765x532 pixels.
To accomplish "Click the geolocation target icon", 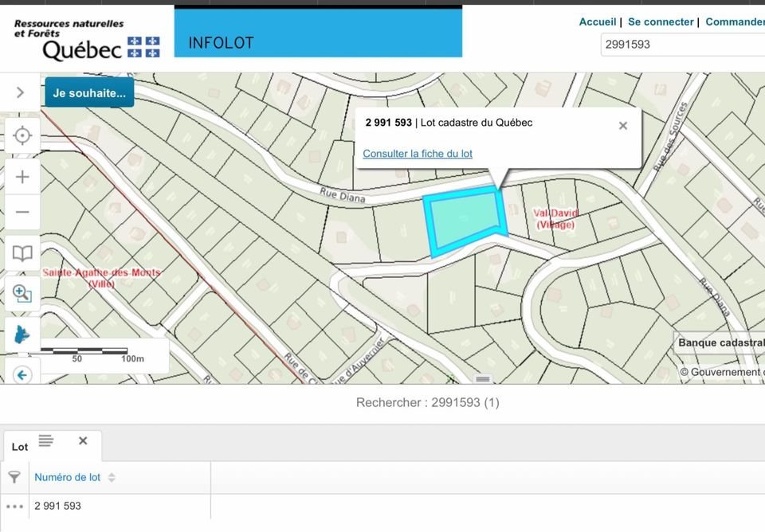I will tap(22, 135).
